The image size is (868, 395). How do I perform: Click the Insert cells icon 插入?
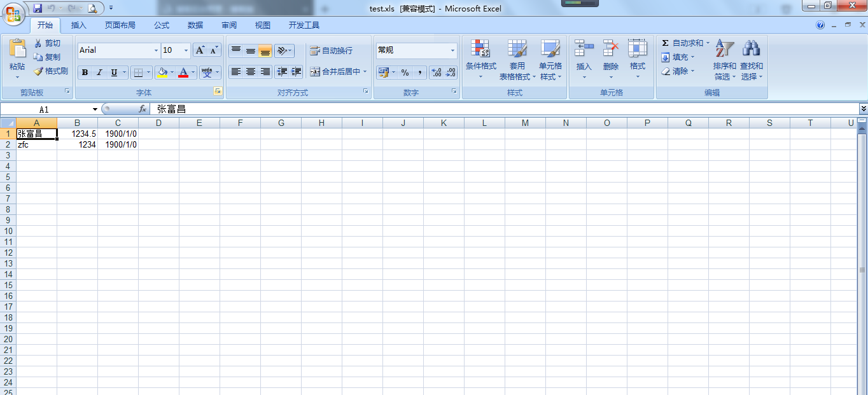(584, 50)
